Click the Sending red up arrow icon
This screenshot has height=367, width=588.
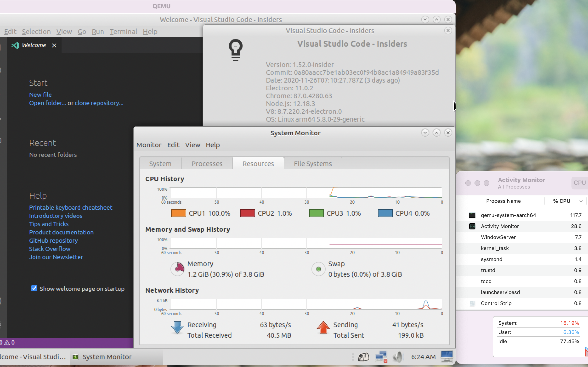[x=323, y=327]
